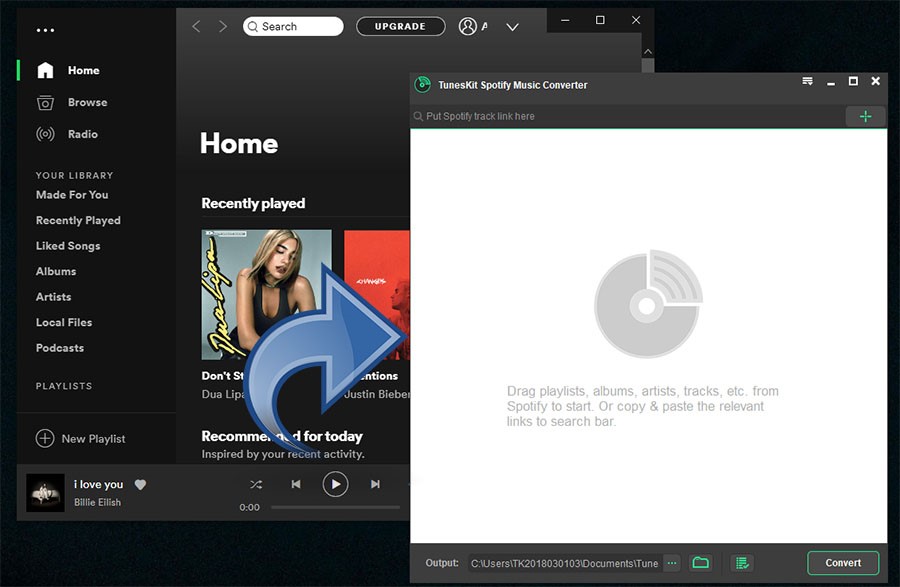Open Local Files in library
Image resolution: width=900 pixels, height=587 pixels.
click(x=64, y=322)
